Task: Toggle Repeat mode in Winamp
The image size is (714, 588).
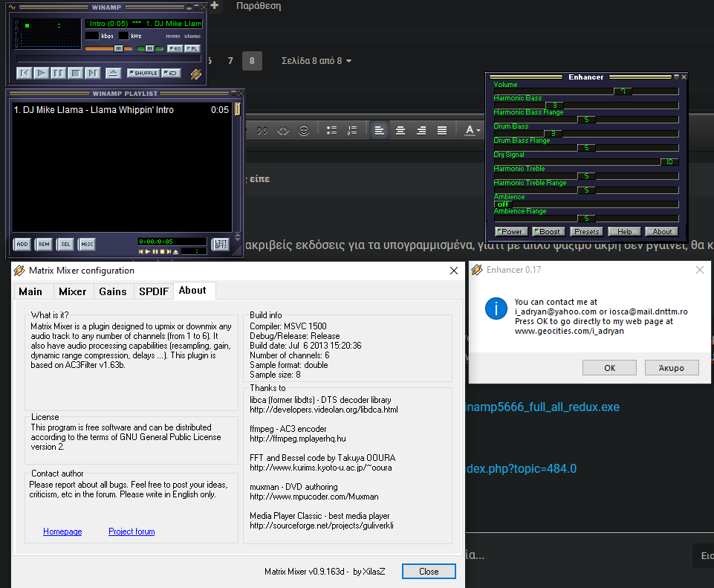Action: (x=172, y=73)
